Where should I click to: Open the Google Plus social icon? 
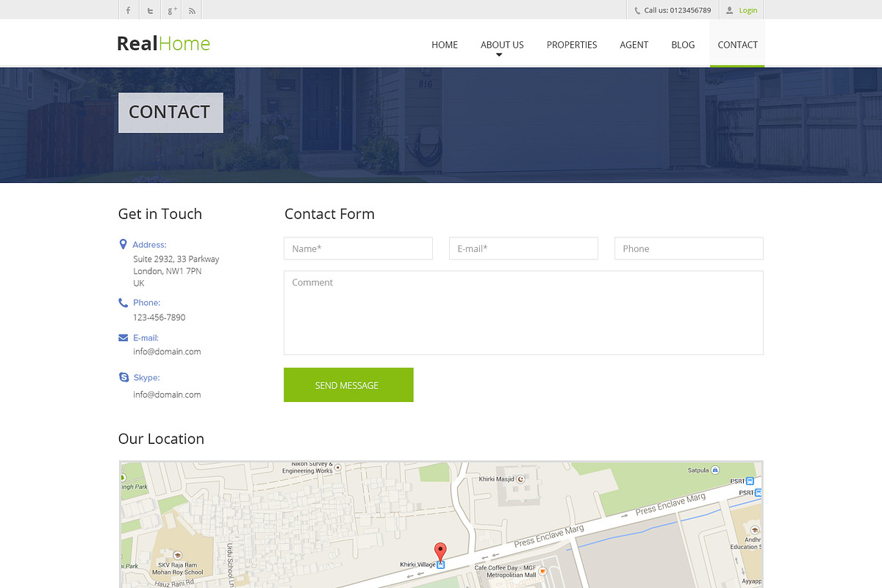[x=172, y=10]
